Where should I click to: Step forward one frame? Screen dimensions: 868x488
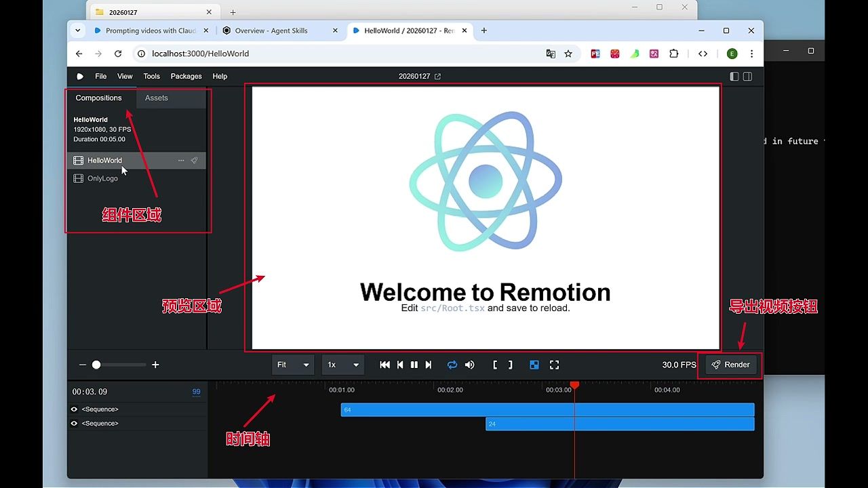429,365
